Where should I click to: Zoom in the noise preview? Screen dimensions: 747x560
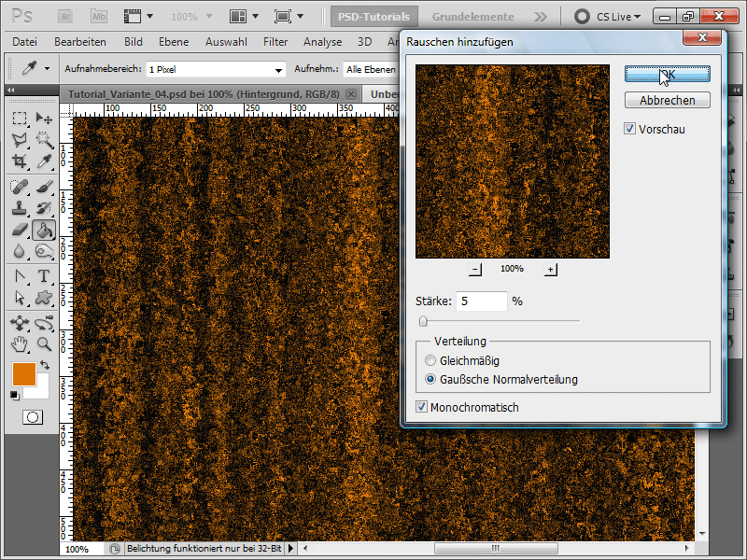[x=550, y=269]
